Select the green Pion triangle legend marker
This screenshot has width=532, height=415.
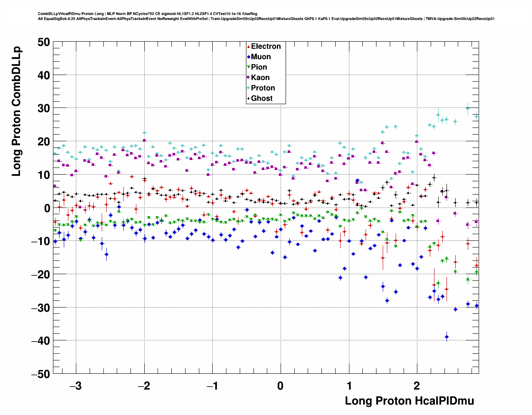[x=248, y=67]
